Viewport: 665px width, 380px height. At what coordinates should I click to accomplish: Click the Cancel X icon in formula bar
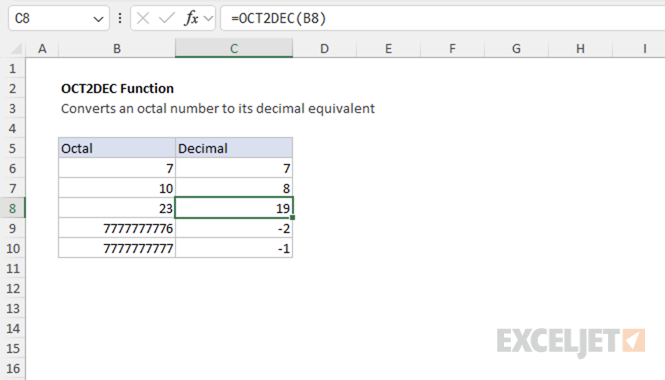pyautogui.click(x=143, y=18)
